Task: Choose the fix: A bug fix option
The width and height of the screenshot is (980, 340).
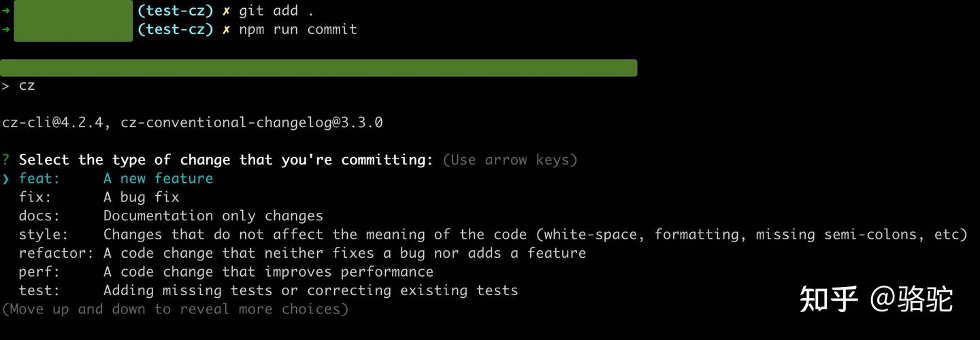Action: 99,197
